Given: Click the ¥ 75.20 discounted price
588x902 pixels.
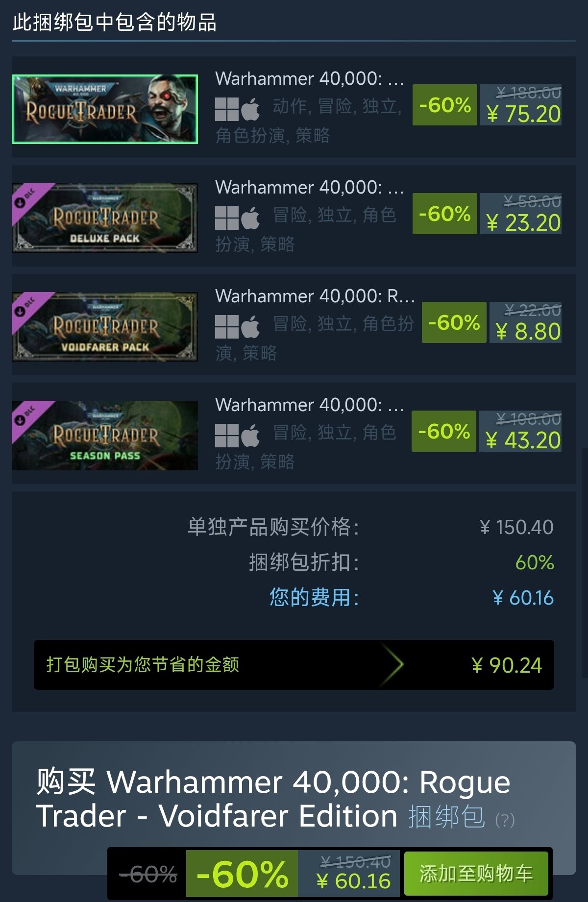Looking at the screenshot, I should click(523, 114).
